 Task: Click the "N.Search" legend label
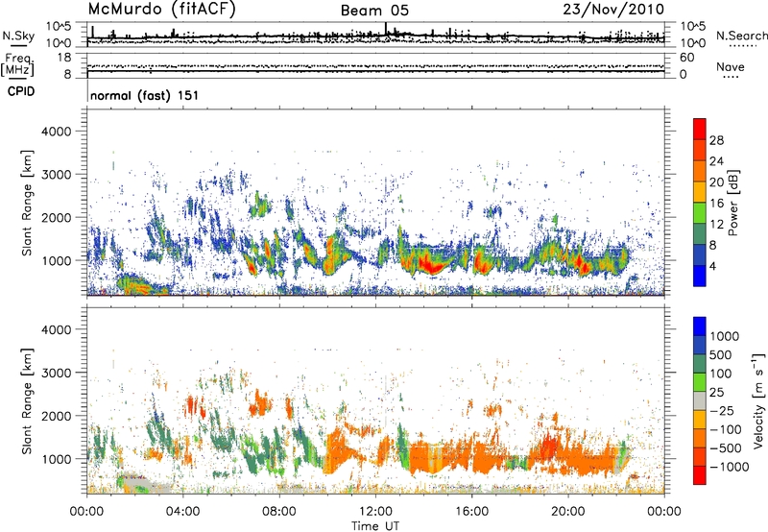pyautogui.click(x=741, y=36)
